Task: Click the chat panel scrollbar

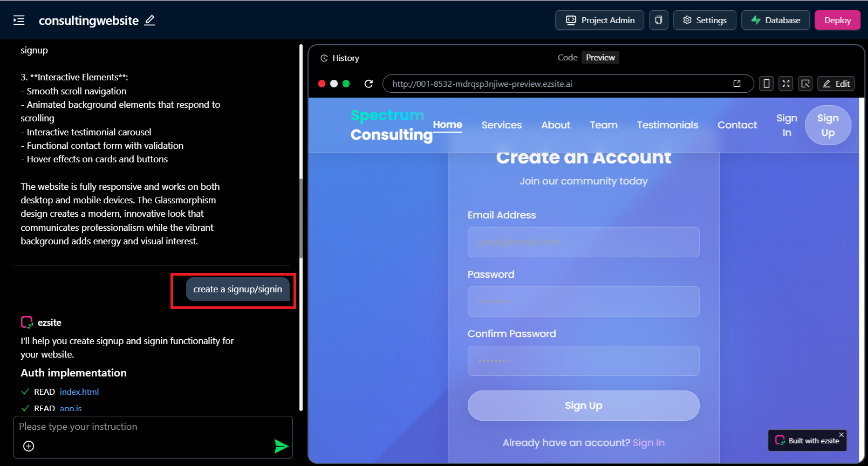Action: (x=301, y=216)
